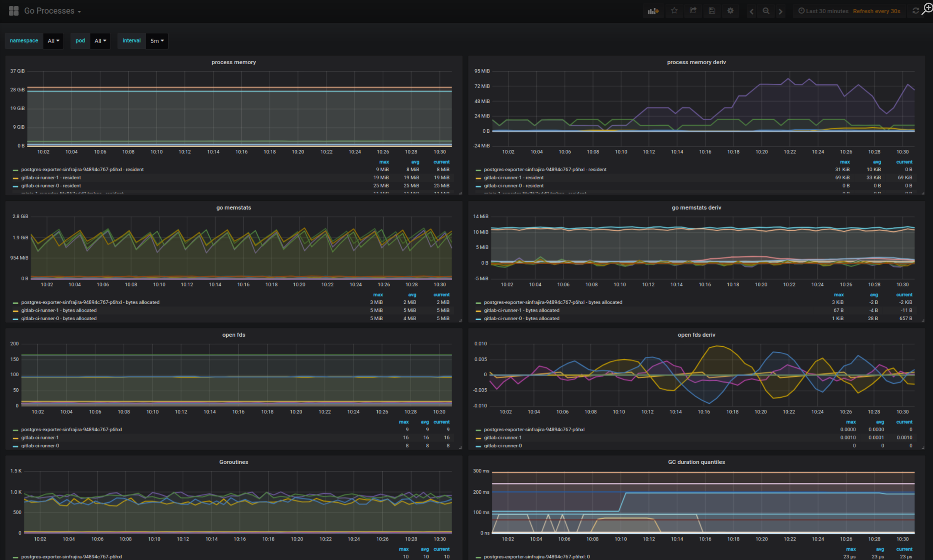The height and width of the screenshot is (560, 933).
Task: Zoom out the time range
Action: [x=766, y=11]
